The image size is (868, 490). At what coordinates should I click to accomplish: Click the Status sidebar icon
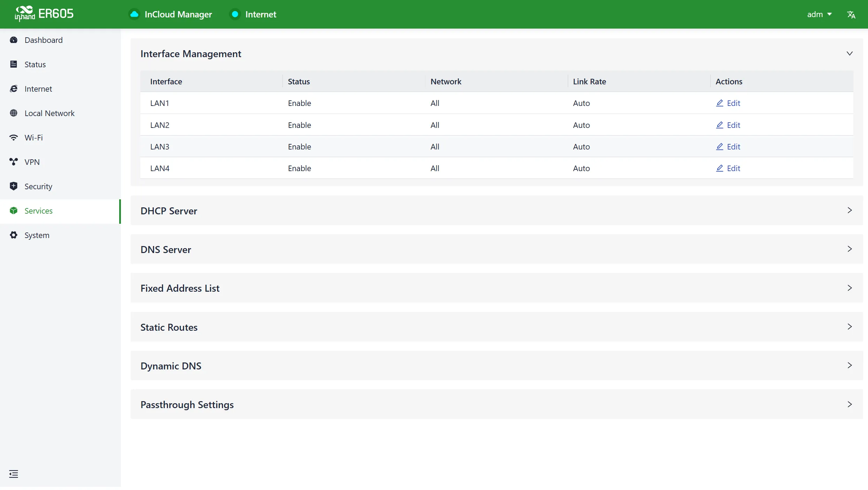pyautogui.click(x=14, y=64)
